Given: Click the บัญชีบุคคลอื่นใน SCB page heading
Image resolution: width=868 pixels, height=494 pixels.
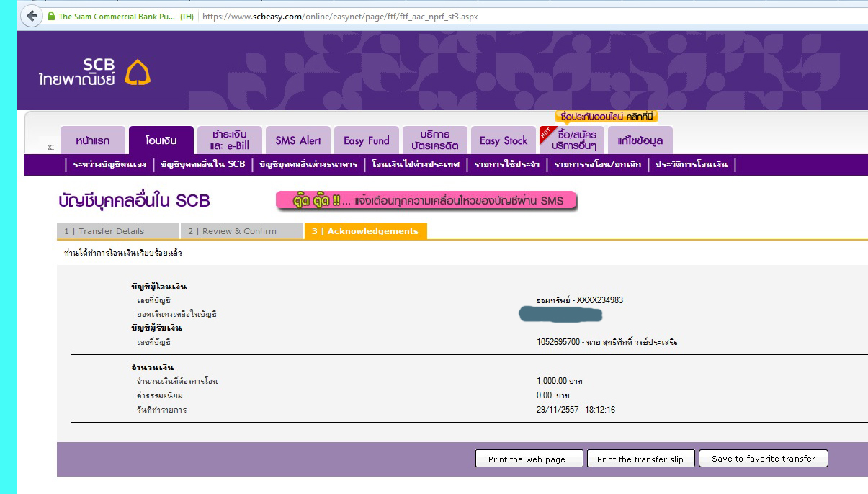Looking at the screenshot, I should (x=134, y=201).
